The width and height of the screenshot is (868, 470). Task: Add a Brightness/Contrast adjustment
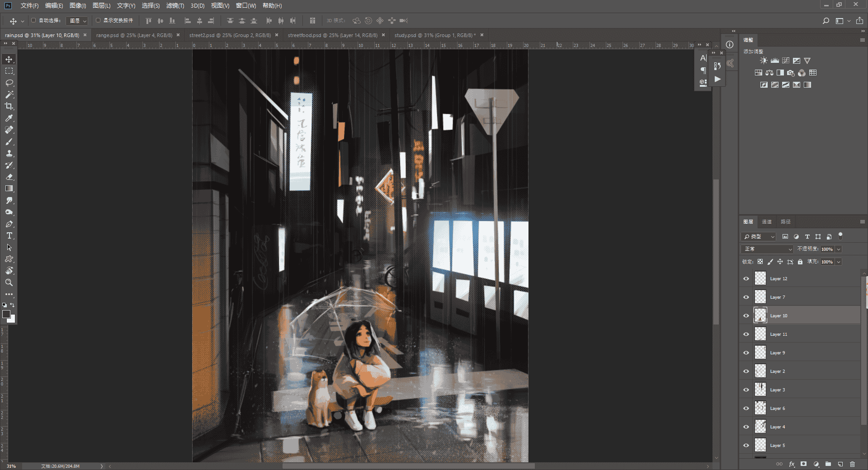pyautogui.click(x=764, y=61)
